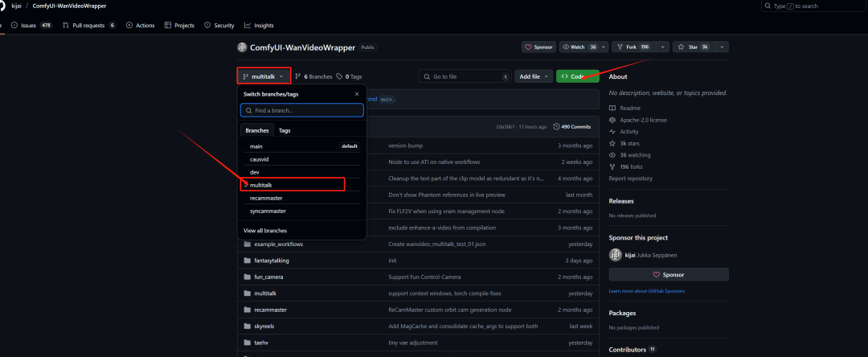Open the skyreels folder

click(x=264, y=326)
